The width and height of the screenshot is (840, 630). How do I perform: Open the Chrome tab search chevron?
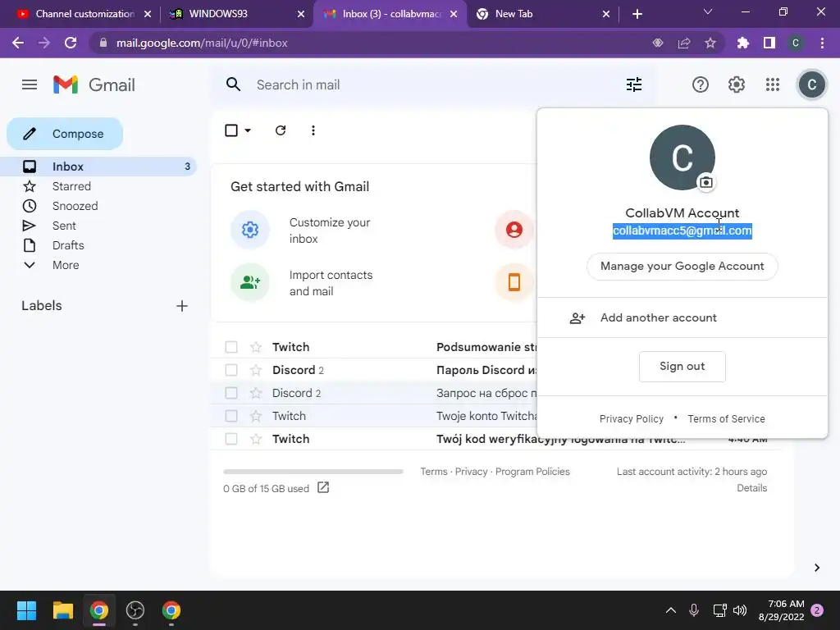[x=708, y=11]
